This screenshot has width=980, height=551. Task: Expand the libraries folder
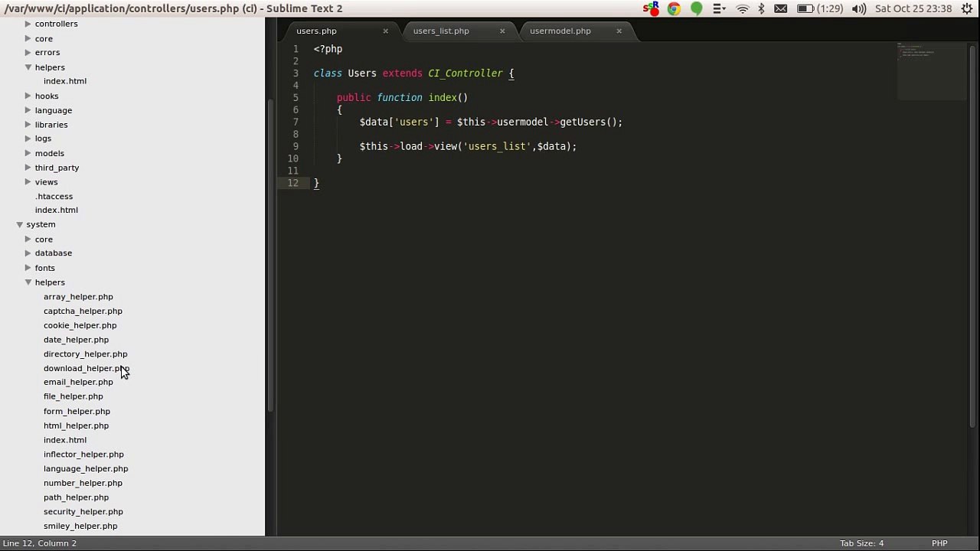point(28,125)
